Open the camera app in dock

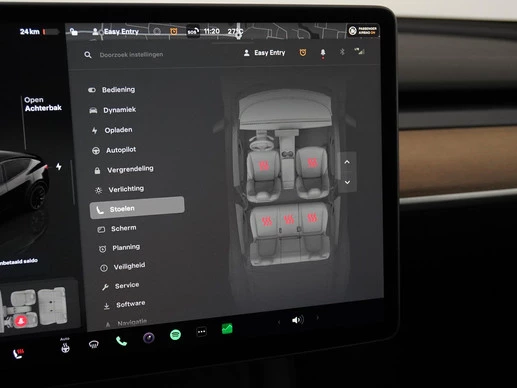click(149, 338)
